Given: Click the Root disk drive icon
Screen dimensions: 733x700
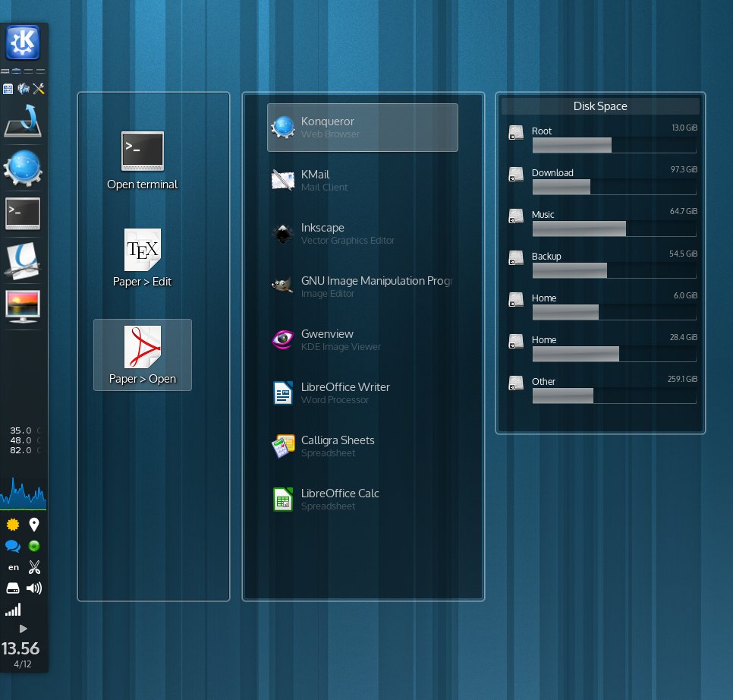Looking at the screenshot, I should (516, 133).
